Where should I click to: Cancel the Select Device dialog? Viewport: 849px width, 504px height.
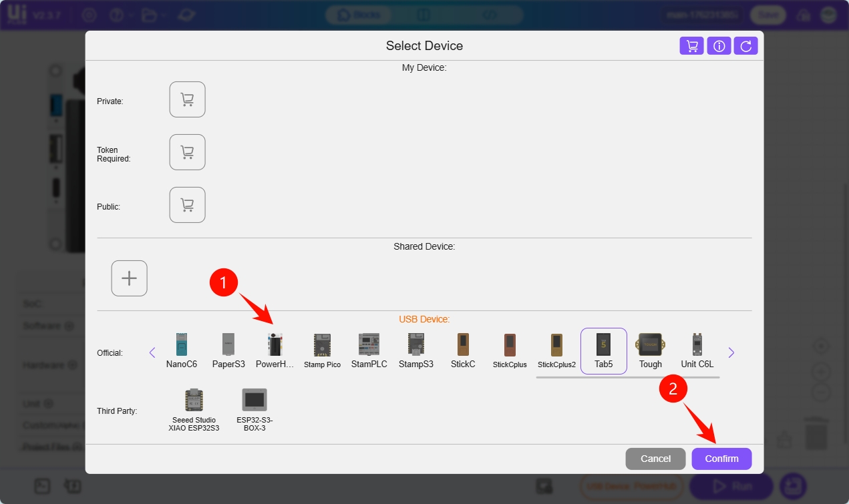coord(655,459)
